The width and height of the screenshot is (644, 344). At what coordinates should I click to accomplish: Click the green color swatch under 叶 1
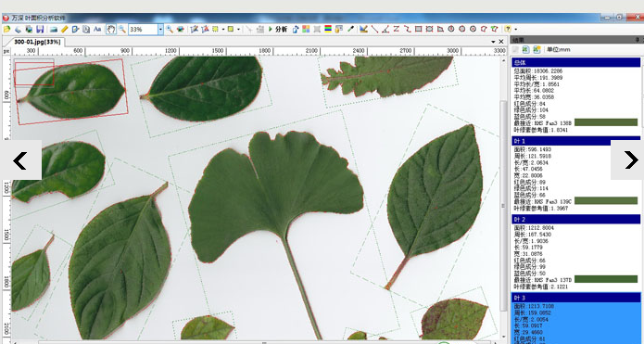(606, 200)
